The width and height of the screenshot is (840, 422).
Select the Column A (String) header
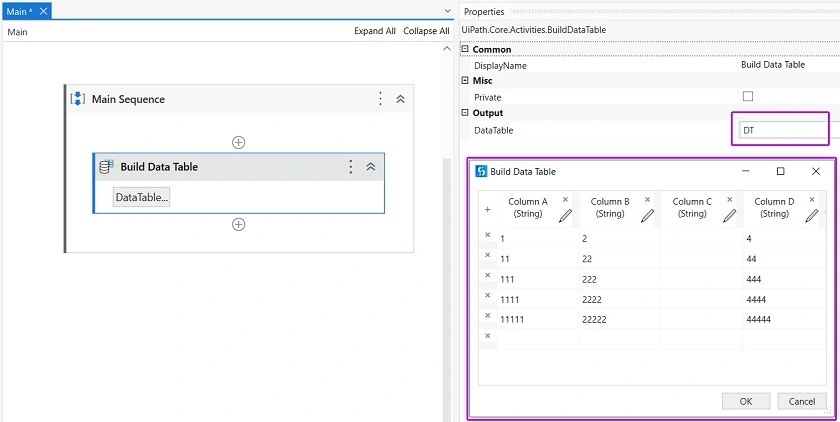click(x=528, y=208)
